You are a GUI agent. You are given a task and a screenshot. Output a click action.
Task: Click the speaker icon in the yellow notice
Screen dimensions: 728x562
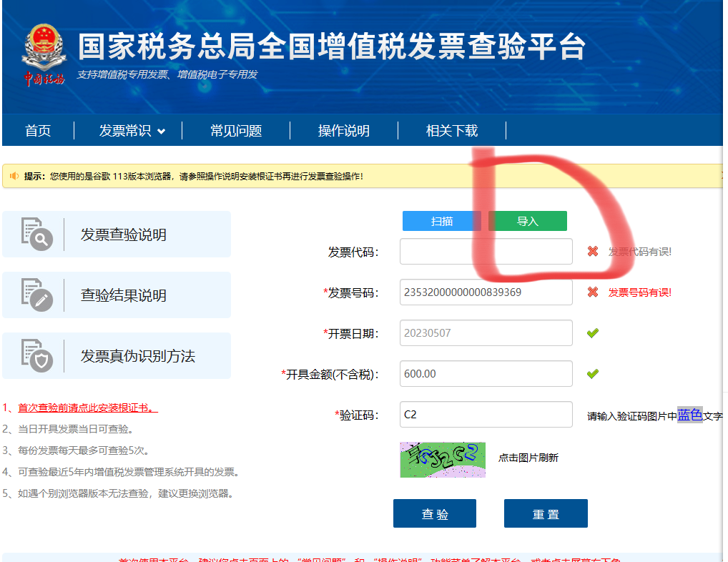click(x=14, y=176)
